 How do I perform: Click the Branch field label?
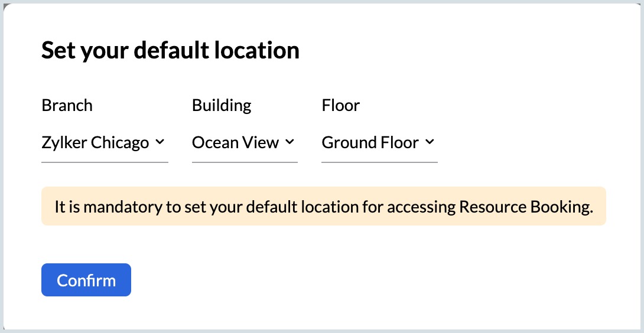[x=67, y=106]
